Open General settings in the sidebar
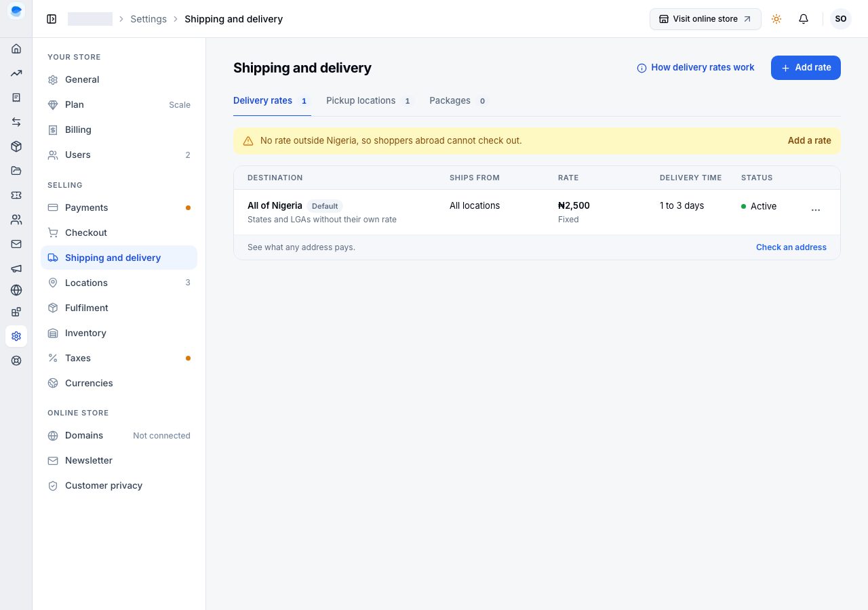This screenshot has width=868, height=610. pyautogui.click(x=119, y=79)
